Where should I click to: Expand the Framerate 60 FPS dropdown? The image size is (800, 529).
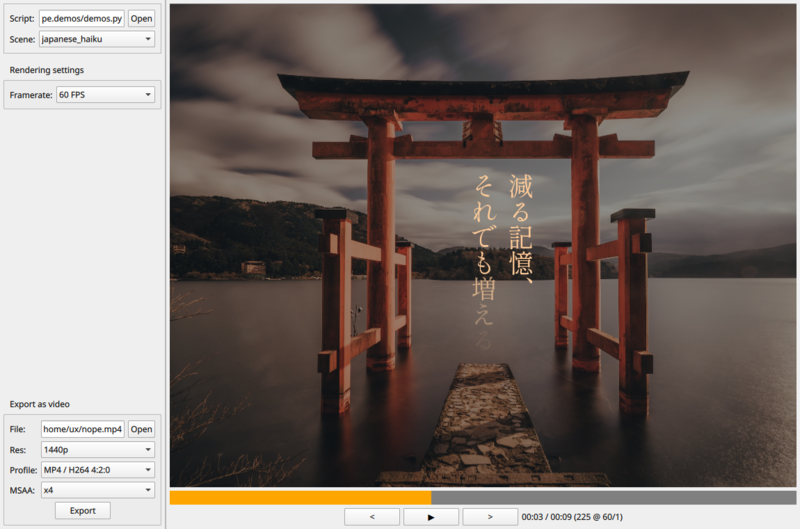click(105, 94)
